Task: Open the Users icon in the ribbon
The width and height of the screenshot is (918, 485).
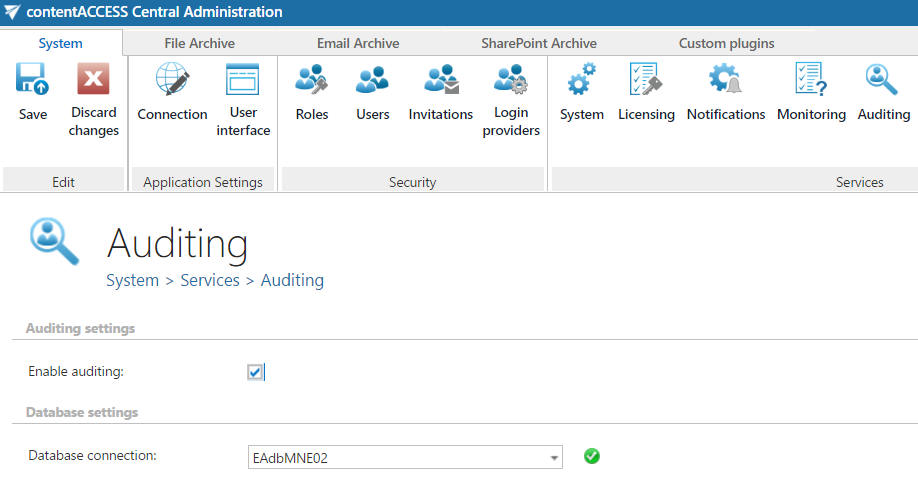Action: point(372,79)
